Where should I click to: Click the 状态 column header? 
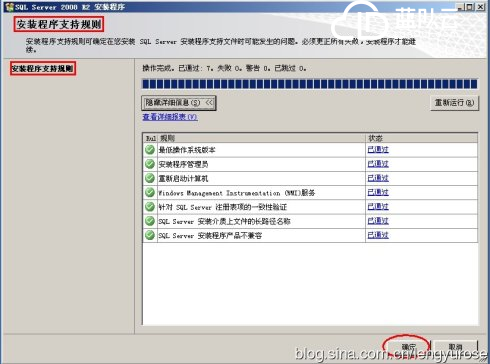coord(421,138)
